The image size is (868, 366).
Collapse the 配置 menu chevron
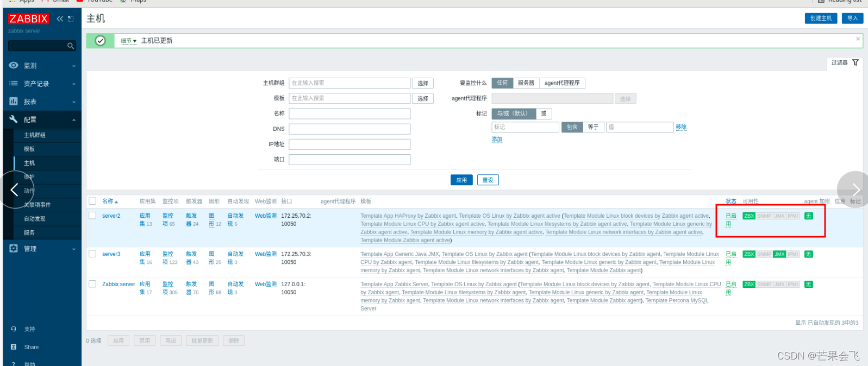[x=74, y=119]
